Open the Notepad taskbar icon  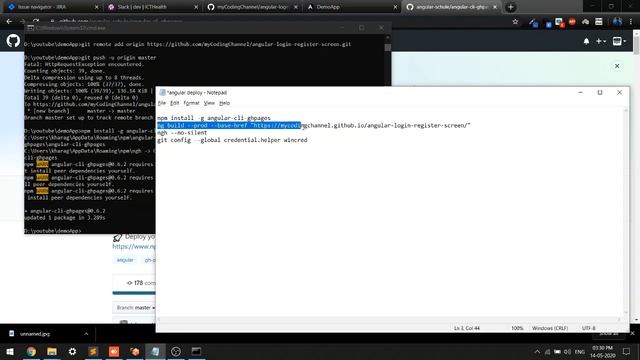click(155, 351)
